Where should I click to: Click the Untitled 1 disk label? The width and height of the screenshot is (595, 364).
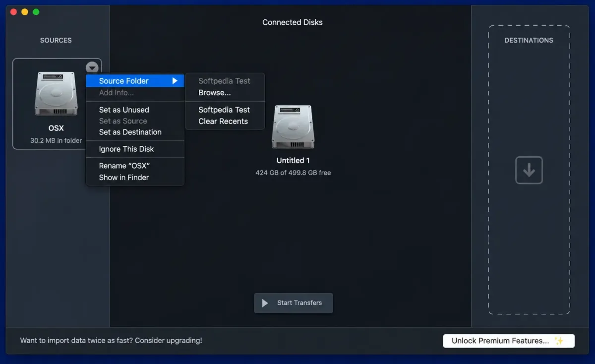(x=293, y=161)
